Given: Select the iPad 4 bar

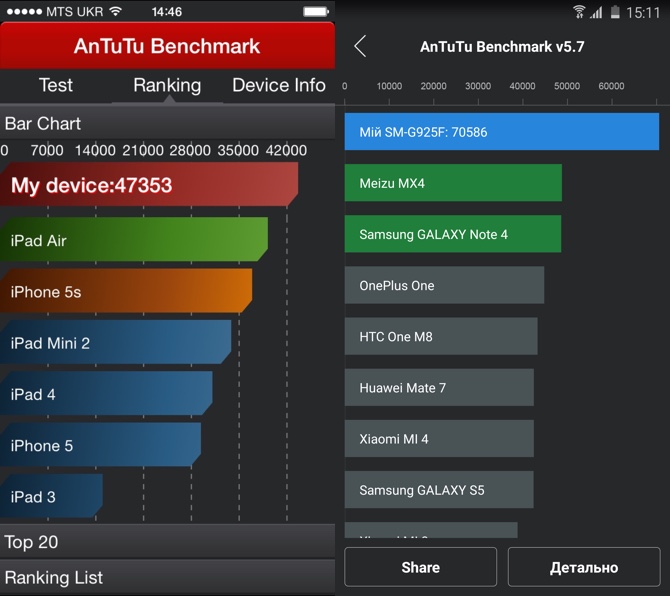Looking at the screenshot, I should tap(106, 393).
